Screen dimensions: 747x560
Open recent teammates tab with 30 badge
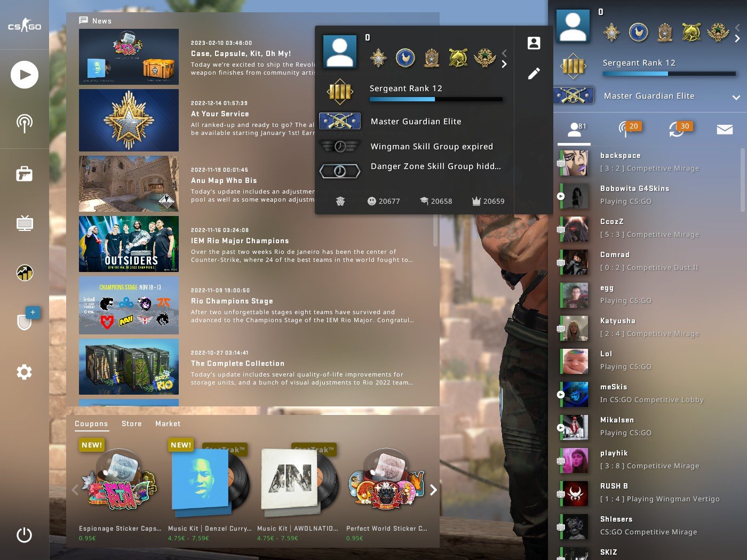(681, 129)
